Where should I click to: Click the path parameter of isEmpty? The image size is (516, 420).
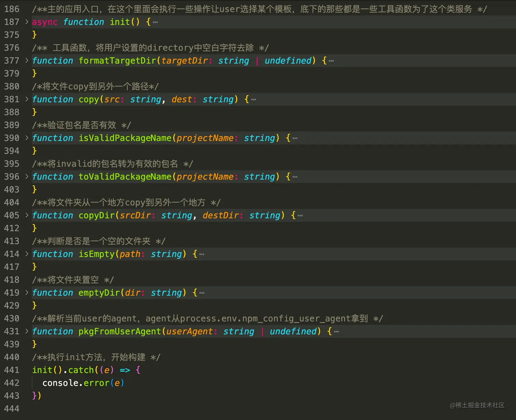130,254
